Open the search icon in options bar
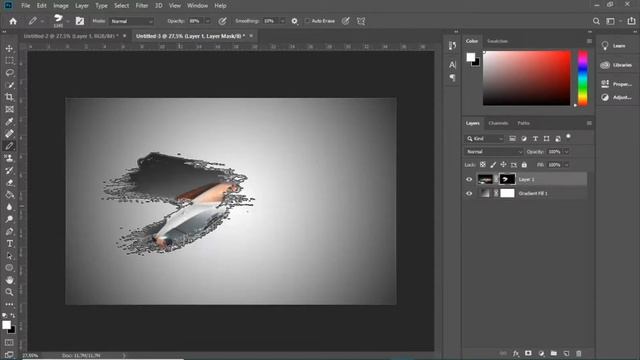Screen dimensions: 640x360 [596, 21]
